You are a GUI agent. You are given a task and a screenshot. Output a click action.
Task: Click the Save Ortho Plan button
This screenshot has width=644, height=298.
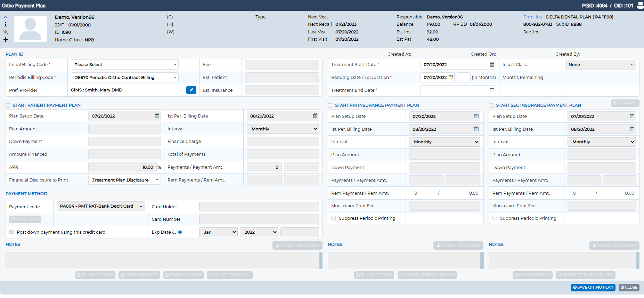593,288
